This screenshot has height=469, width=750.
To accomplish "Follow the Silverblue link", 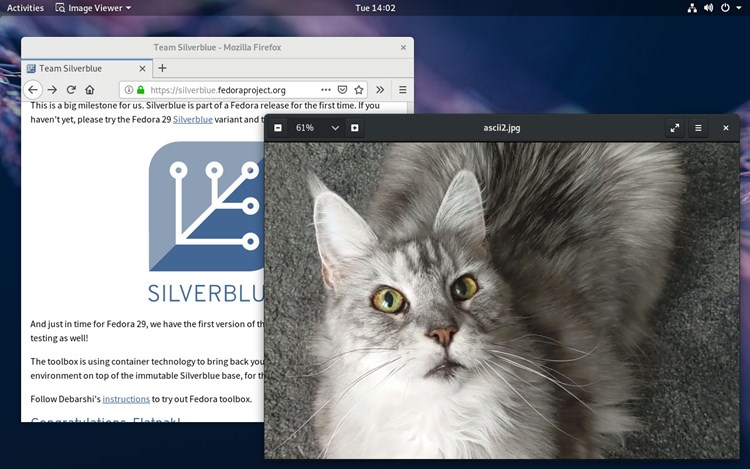I will pyautogui.click(x=193, y=119).
